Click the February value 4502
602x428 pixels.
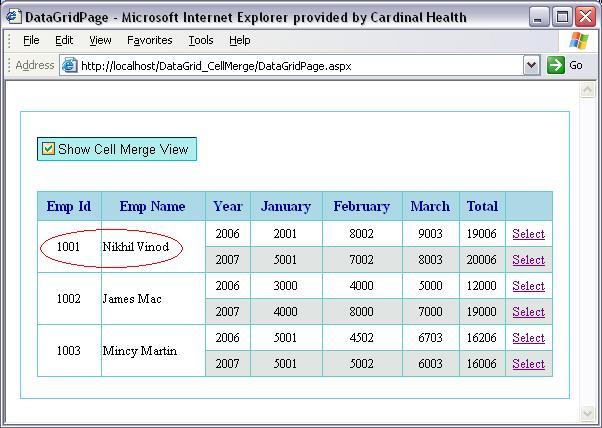pyautogui.click(x=361, y=337)
